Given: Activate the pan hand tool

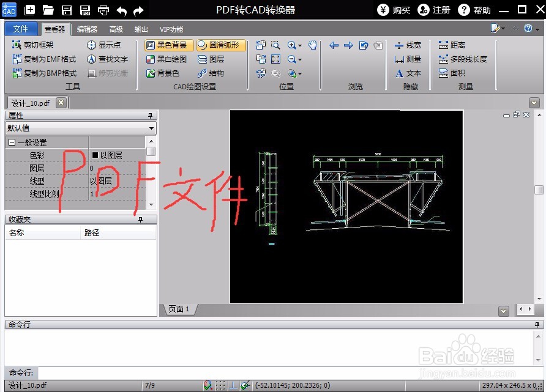Looking at the screenshot, I should pyautogui.click(x=312, y=44).
